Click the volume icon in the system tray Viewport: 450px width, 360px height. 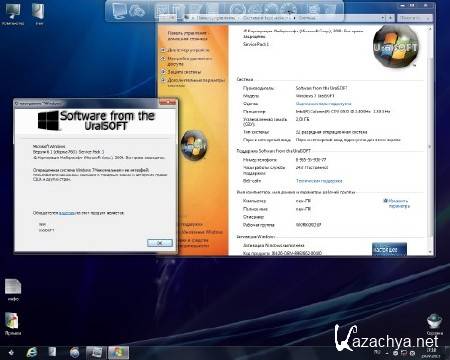(412, 353)
